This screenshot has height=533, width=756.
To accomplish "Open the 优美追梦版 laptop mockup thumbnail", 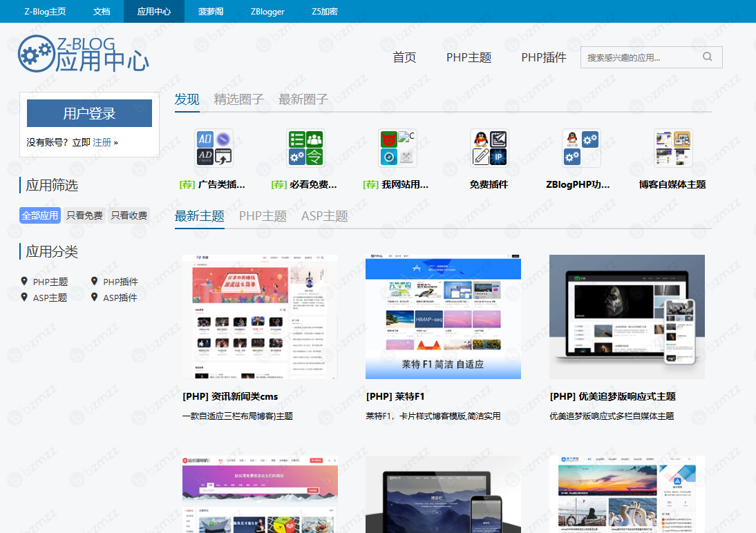I will tap(627, 317).
